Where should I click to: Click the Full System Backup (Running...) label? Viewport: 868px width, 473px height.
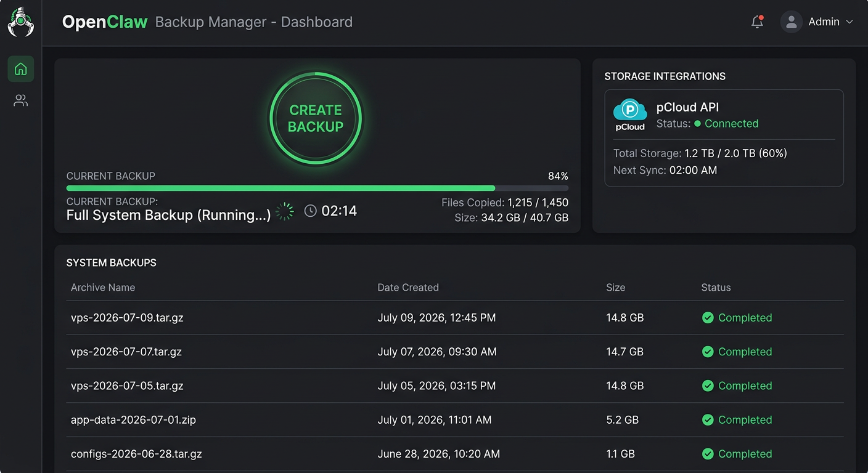click(x=168, y=215)
